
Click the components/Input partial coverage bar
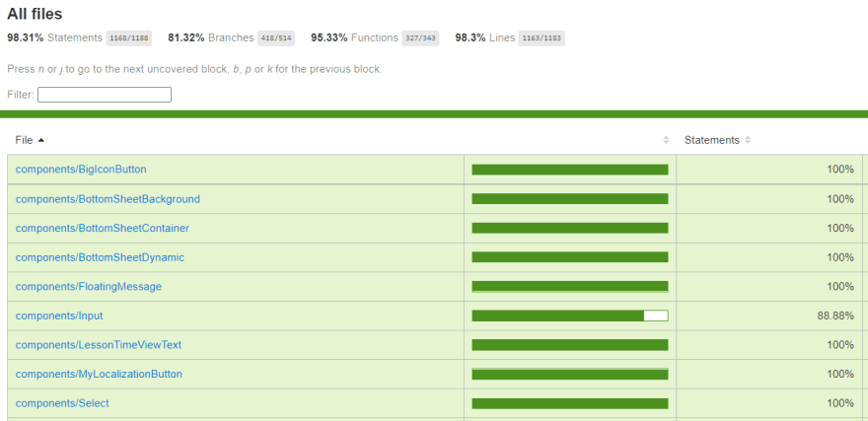point(570,316)
